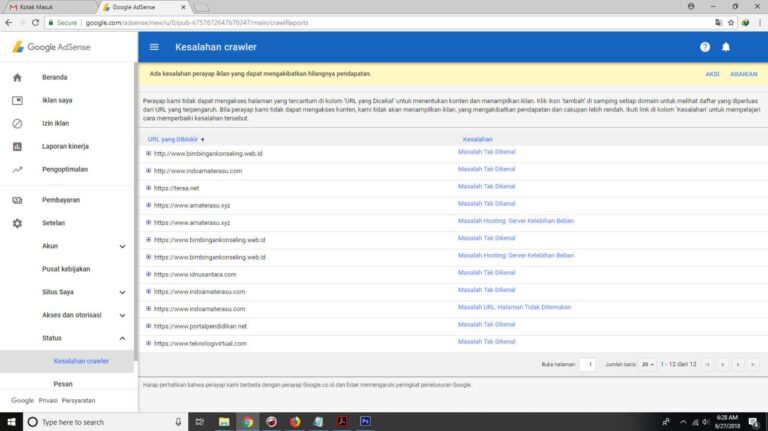Open Pesan in the sidebar
Viewport: 768px width, 431px height.
[x=63, y=384]
